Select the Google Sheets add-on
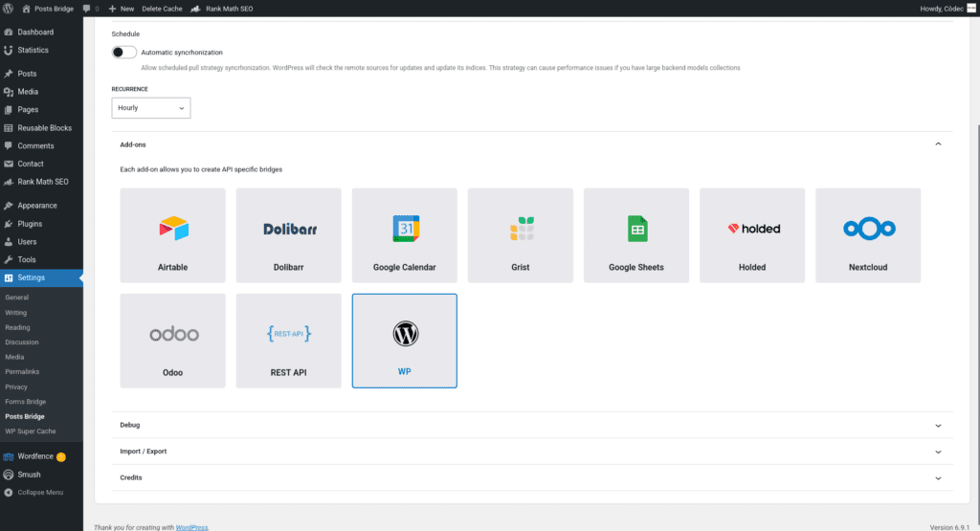The width and height of the screenshot is (980, 531). click(x=636, y=235)
